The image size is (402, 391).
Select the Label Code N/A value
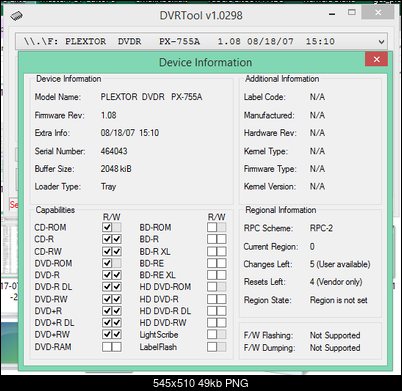click(x=317, y=97)
